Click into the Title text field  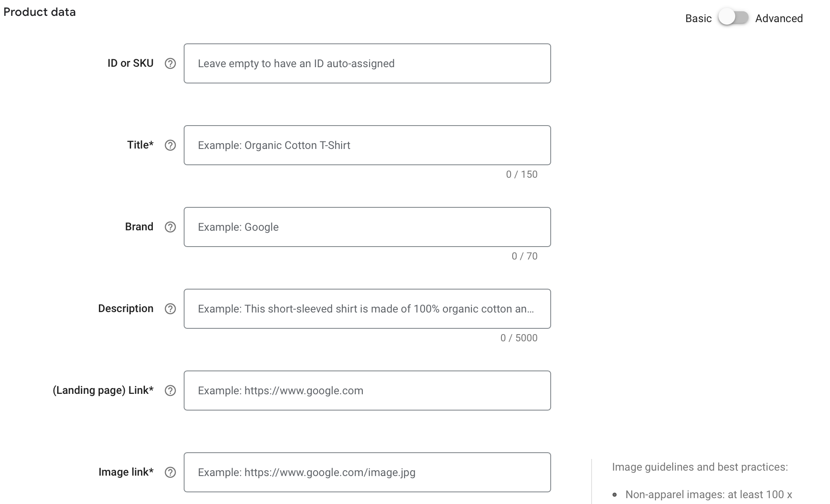[367, 145]
